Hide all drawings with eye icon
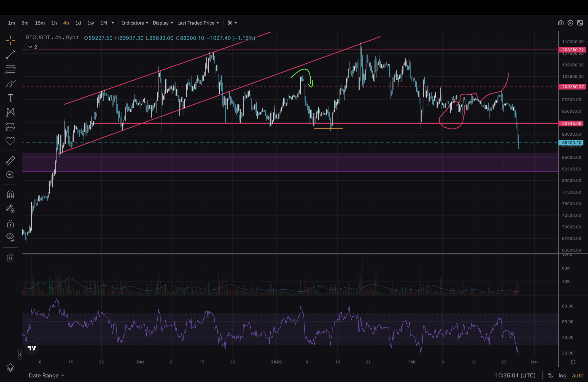The image size is (588, 382). click(10, 237)
